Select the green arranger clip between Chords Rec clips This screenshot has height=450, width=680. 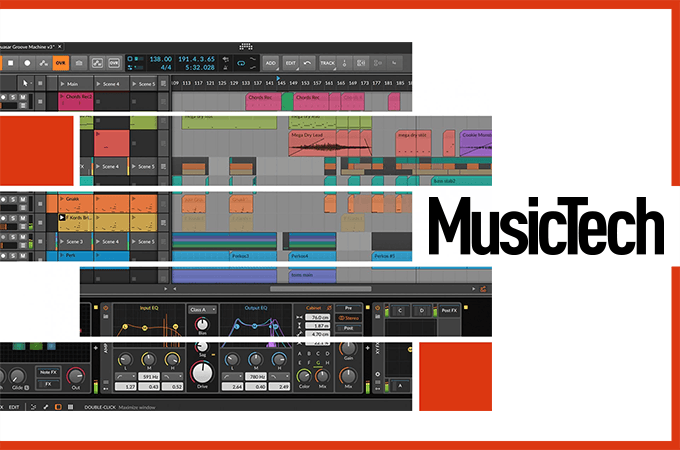click(287, 101)
